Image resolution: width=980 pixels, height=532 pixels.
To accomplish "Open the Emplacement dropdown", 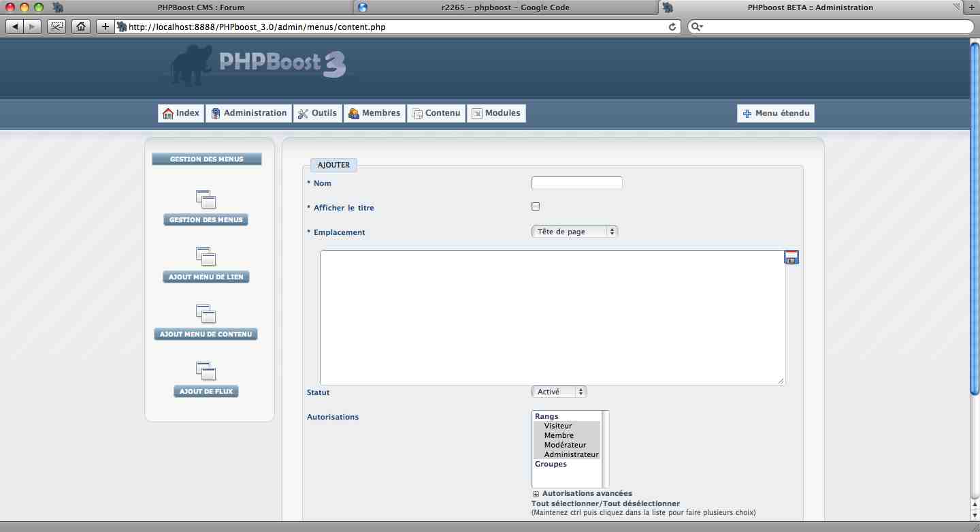I will tap(574, 232).
